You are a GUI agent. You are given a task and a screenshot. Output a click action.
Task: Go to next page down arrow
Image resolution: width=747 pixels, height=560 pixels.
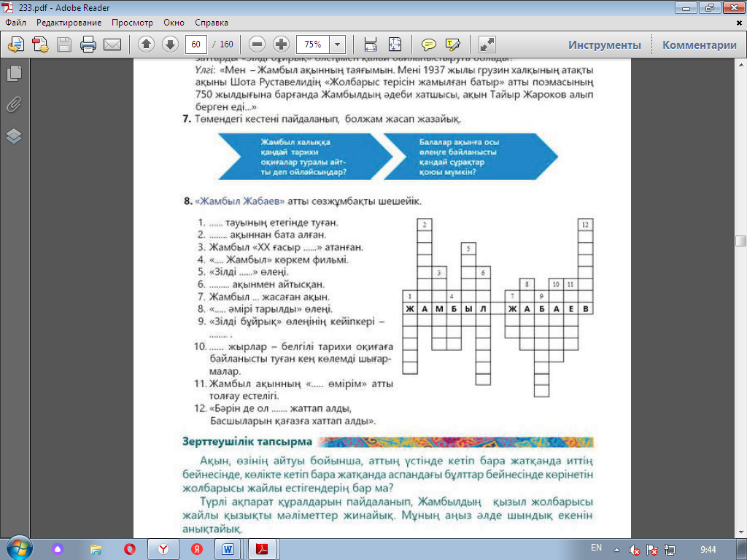click(x=170, y=44)
